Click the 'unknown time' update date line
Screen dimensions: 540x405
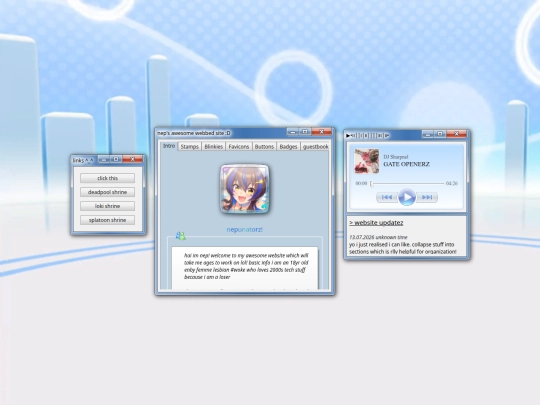pyautogui.click(x=378, y=237)
